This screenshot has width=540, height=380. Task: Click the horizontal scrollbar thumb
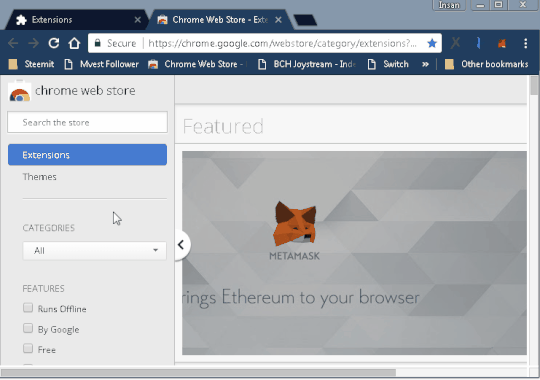198,373
